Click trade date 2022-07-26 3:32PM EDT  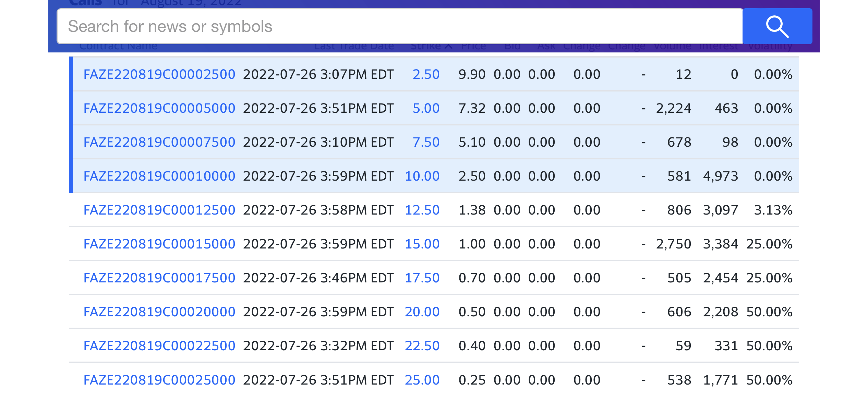(318, 346)
